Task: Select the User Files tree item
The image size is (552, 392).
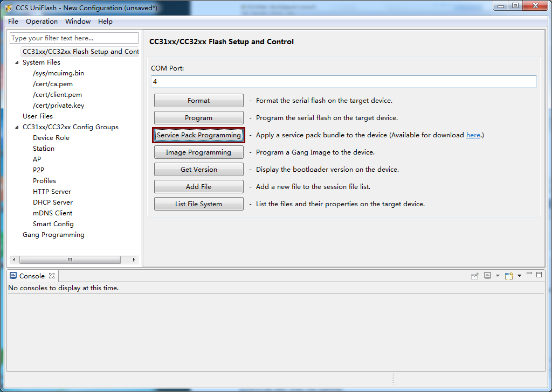Action: point(38,116)
